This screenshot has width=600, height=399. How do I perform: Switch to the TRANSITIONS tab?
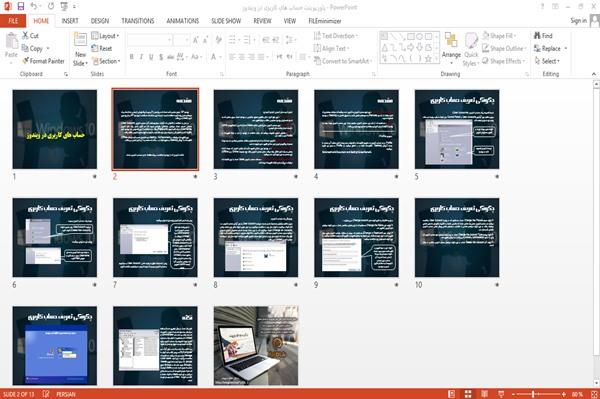point(138,21)
